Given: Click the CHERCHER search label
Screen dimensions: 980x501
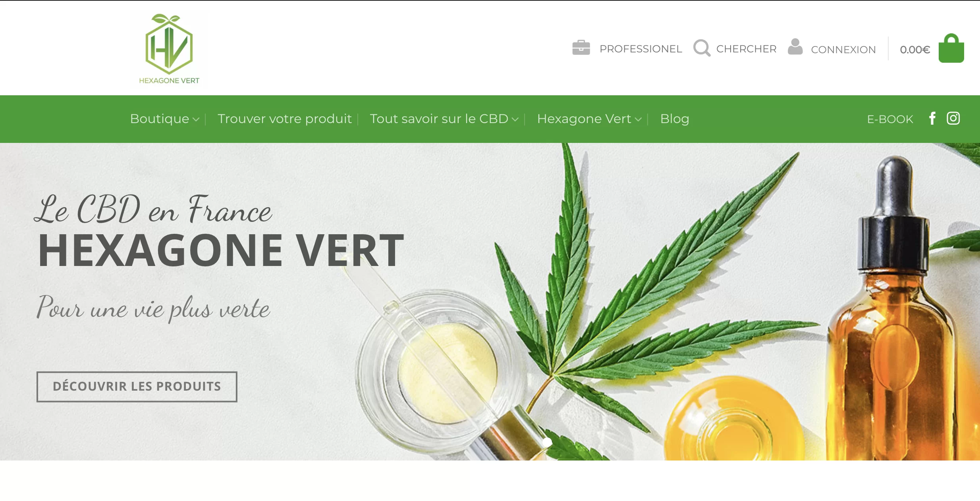Looking at the screenshot, I should pos(746,49).
